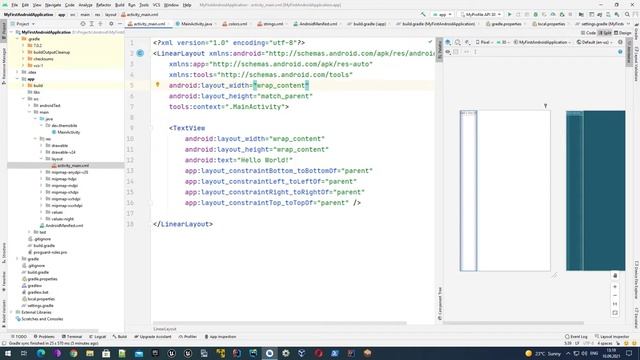Click the Debug app bug icon

536,14
